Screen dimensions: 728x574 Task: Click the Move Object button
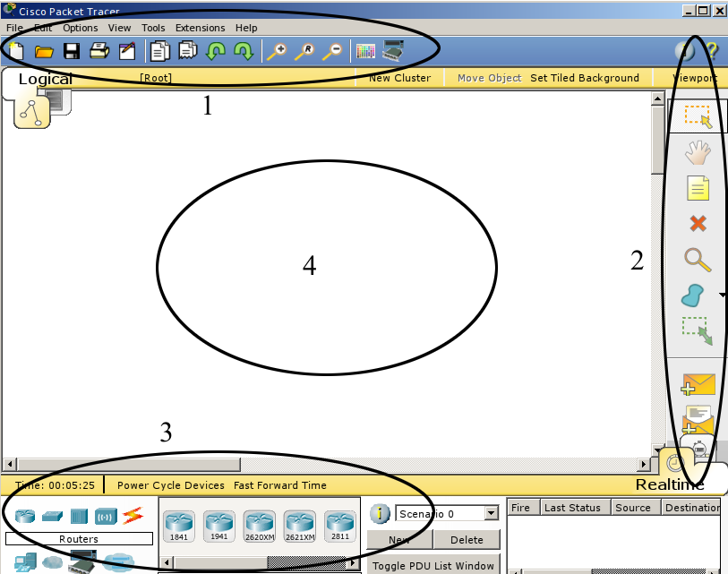(x=489, y=78)
